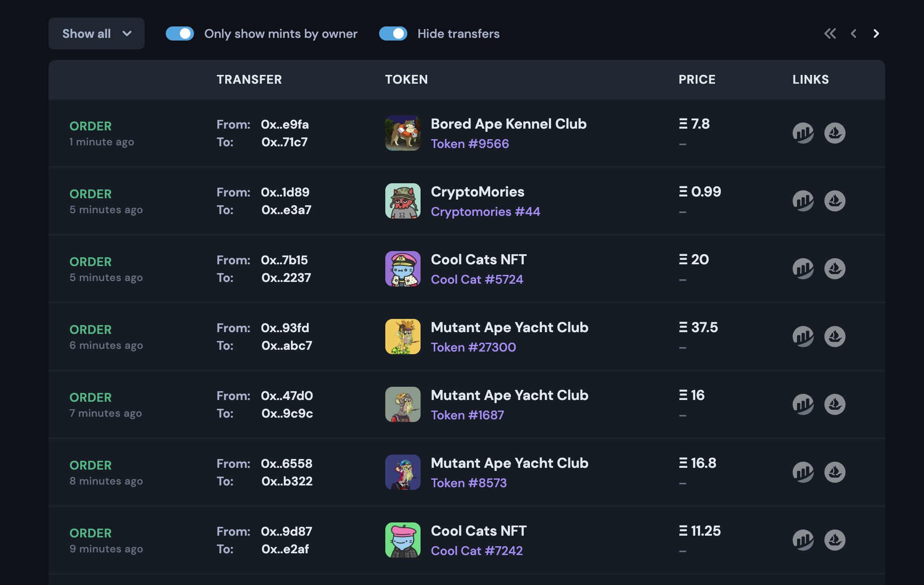The width and height of the screenshot is (924, 585).
Task: Jump to first page with double chevron
Action: point(830,33)
